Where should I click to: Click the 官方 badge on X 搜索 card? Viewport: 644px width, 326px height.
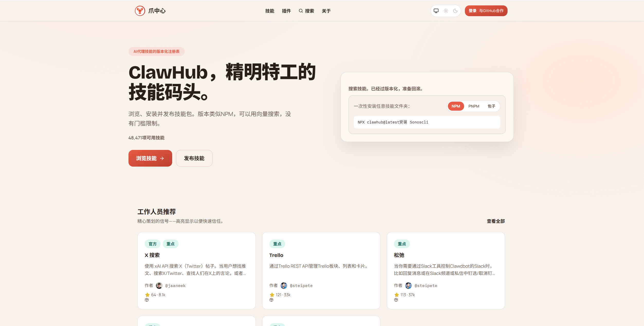click(153, 244)
